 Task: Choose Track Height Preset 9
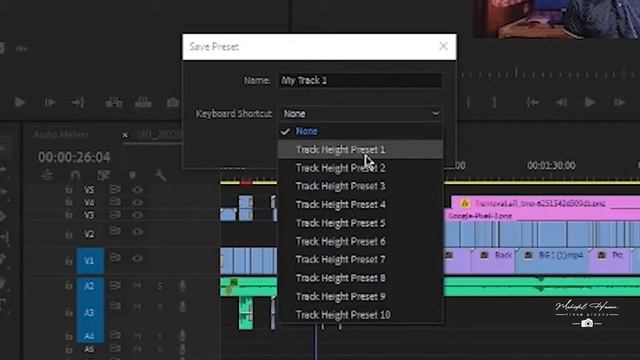pos(360,297)
